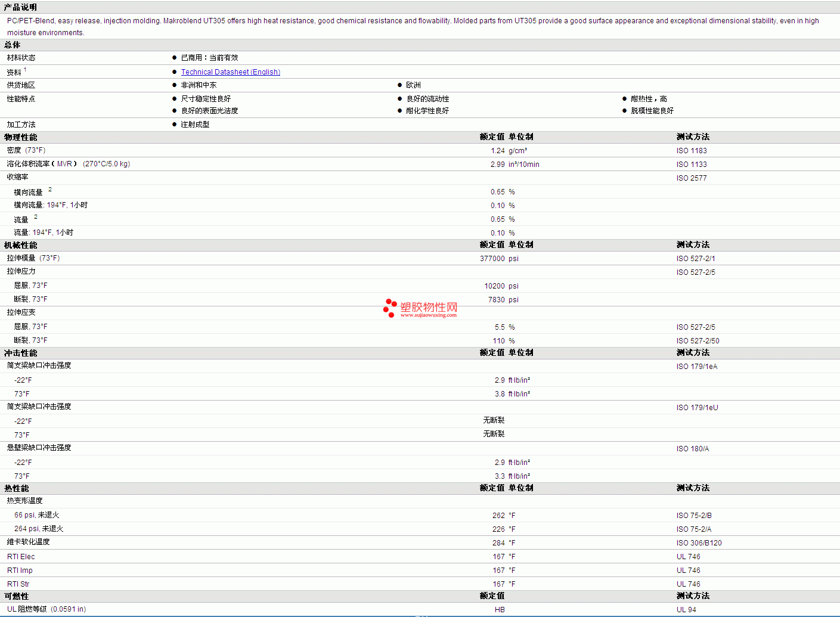Click the 物理性能 section header
This screenshot has height=617, width=840.
pyautogui.click(x=20, y=137)
